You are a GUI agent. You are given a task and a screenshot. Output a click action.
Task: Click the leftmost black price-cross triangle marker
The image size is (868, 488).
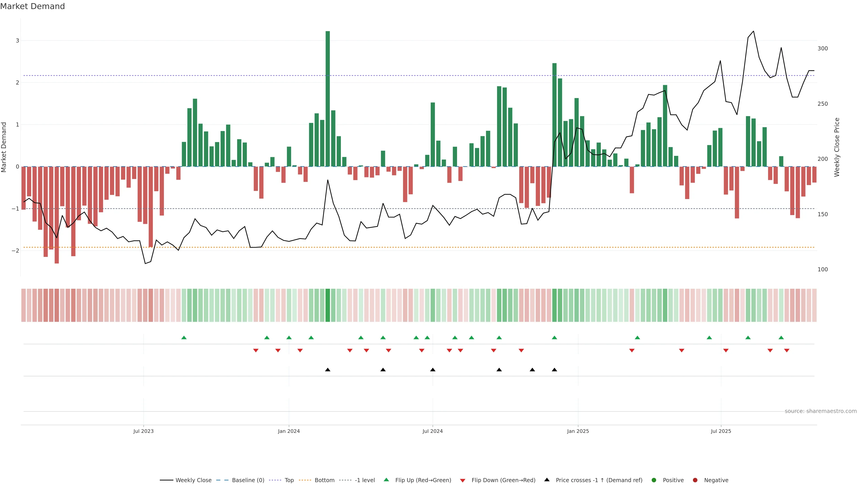[328, 370]
